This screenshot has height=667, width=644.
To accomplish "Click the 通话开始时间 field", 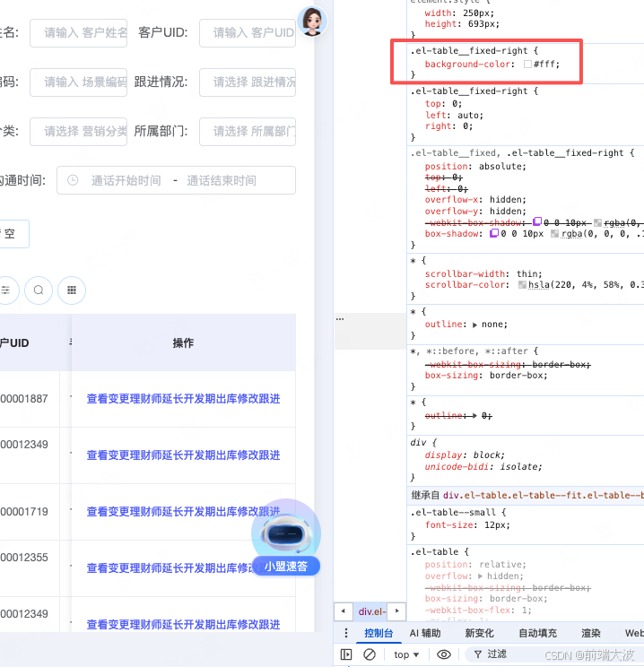I will (126, 180).
